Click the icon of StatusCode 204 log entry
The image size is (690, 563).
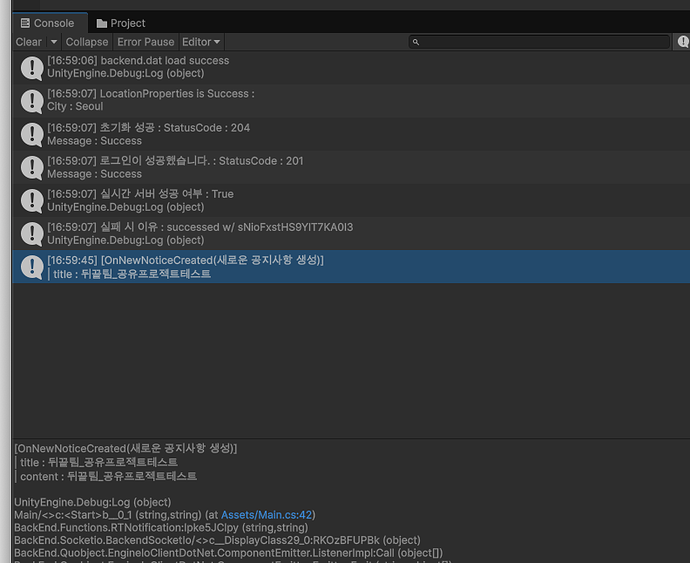[30, 134]
